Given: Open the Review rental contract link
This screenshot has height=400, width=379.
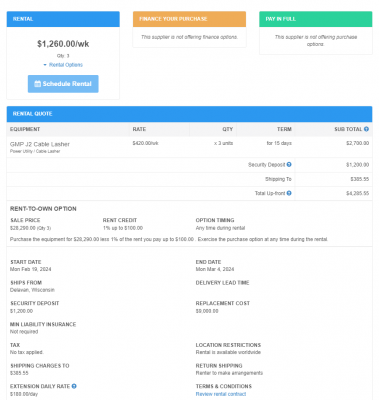Looking at the screenshot, I should pos(221,394).
